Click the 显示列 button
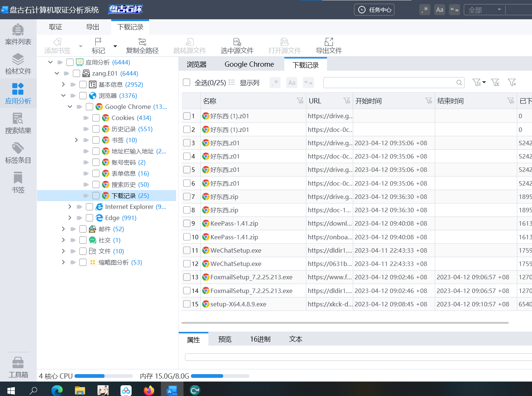 click(x=244, y=82)
